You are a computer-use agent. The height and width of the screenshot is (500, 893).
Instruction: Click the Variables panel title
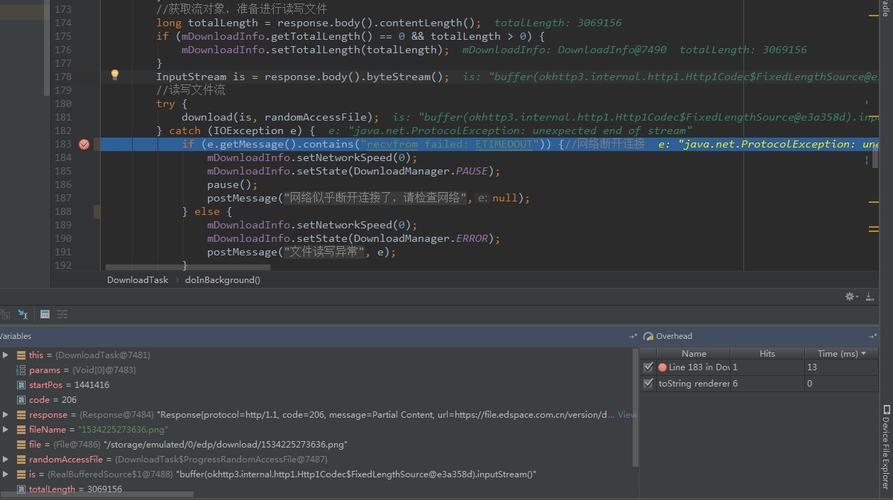tap(15, 337)
